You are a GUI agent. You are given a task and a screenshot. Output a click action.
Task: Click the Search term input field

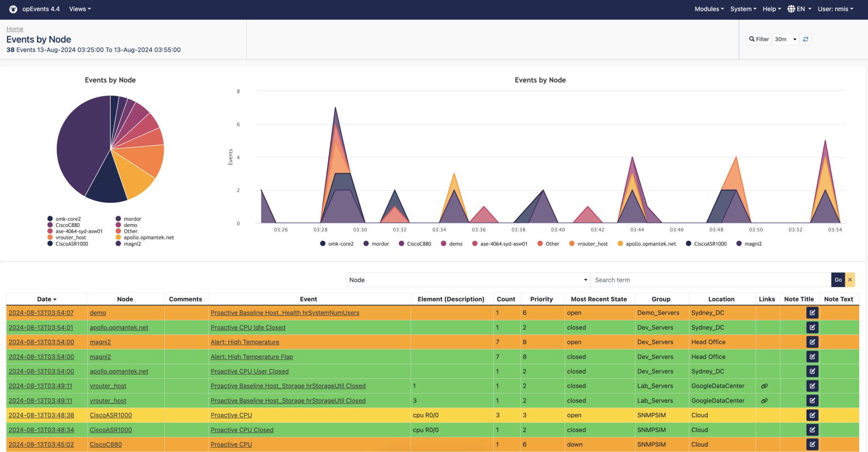pos(711,280)
